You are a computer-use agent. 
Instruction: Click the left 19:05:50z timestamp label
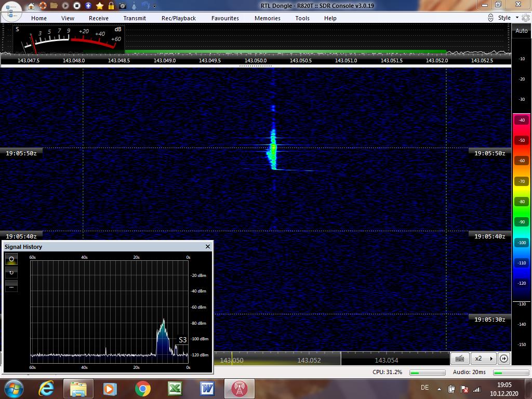pyautogui.click(x=21, y=153)
